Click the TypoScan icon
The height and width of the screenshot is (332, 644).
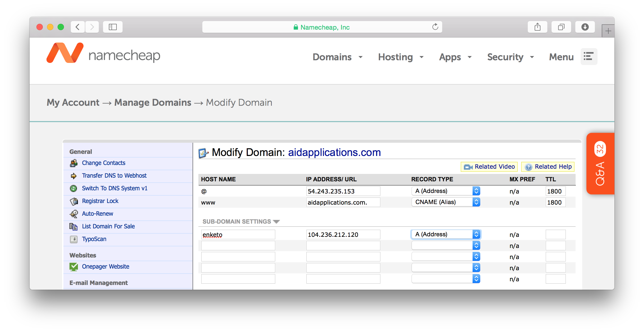pos(74,239)
